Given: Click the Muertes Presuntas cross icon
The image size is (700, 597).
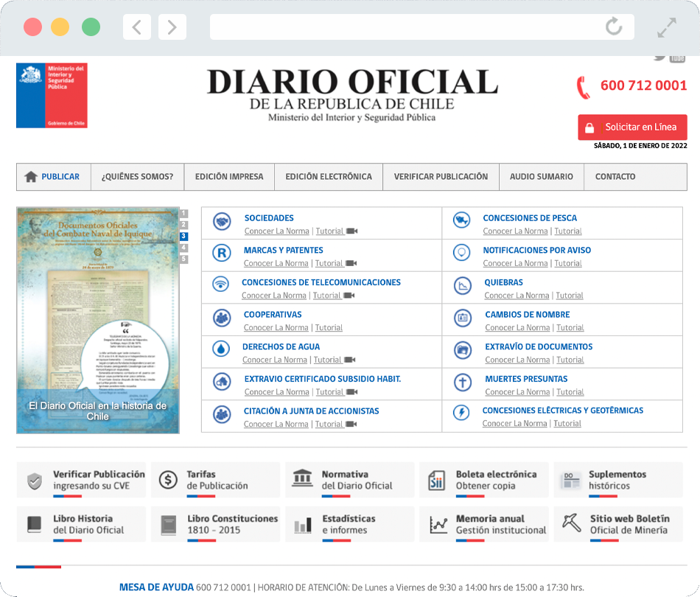Looking at the screenshot, I should pos(463,383).
